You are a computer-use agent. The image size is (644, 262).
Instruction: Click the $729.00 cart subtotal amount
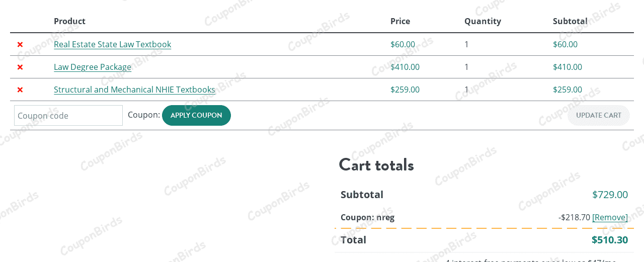[610, 195]
